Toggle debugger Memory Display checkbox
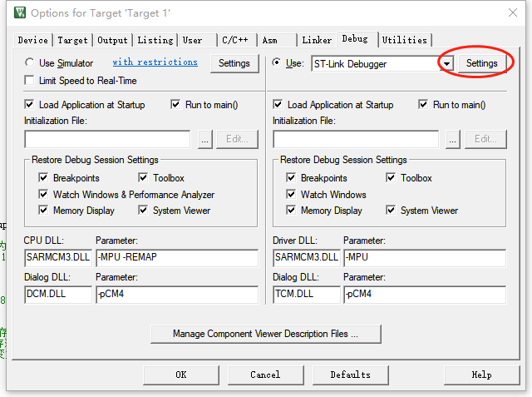Viewport: 532px width, 397px height. (x=291, y=211)
